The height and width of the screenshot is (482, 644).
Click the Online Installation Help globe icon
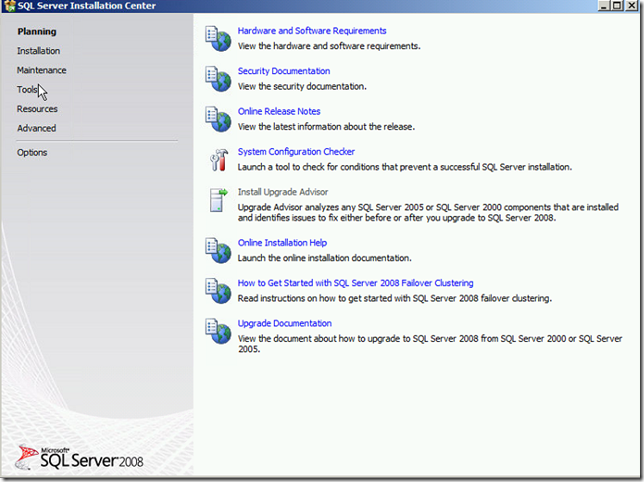(218, 250)
